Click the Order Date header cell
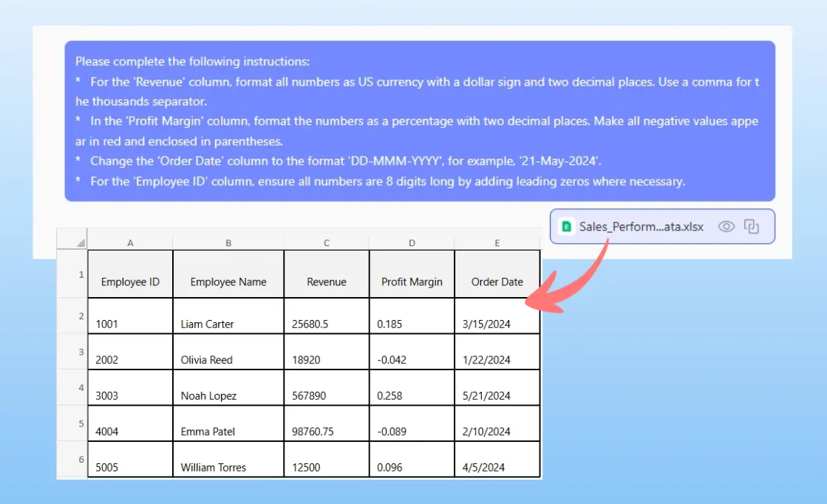 coord(497,282)
